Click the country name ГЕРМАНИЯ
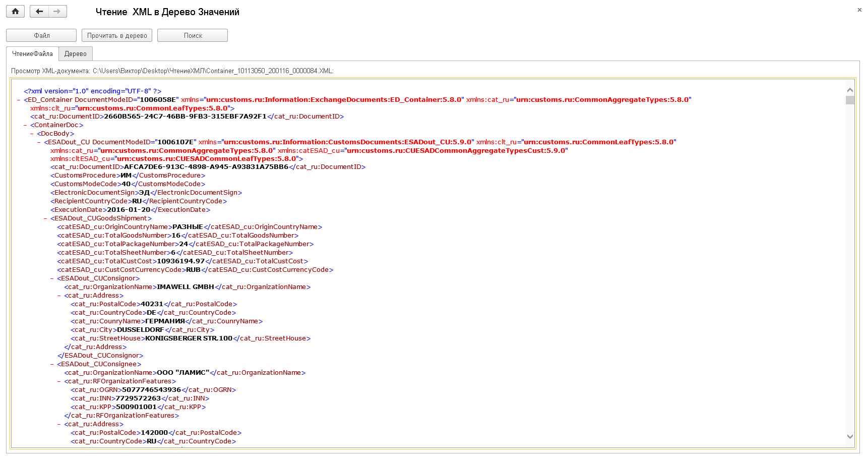This screenshot has width=868, height=459. pyautogui.click(x=165, y=321)
